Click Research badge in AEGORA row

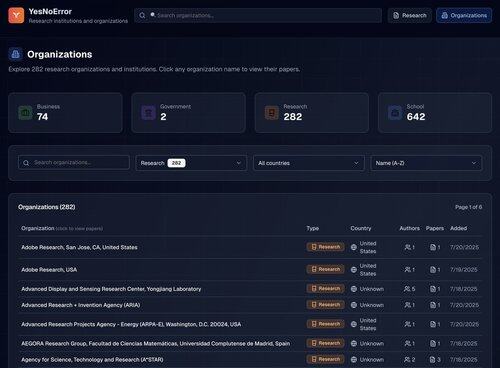coord(326,343)
